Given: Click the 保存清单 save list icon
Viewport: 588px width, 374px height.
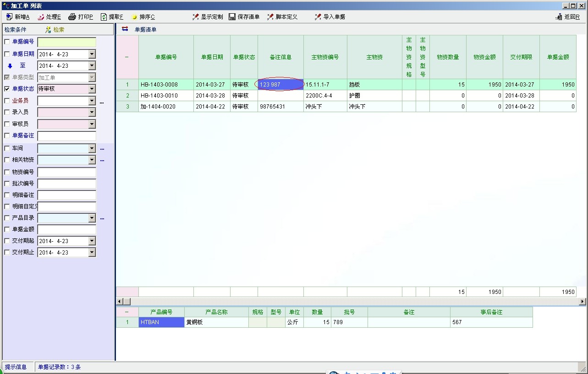Looking at the screenshot, I should [x=232, y=17].
